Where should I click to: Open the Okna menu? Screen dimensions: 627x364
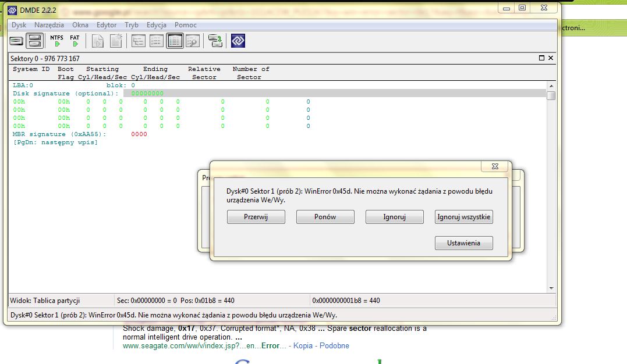point(80,25)
